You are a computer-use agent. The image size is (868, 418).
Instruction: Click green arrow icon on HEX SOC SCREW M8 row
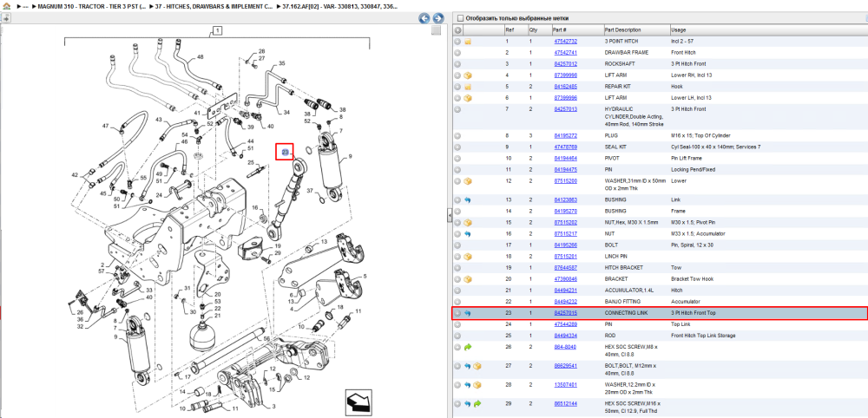point(468,347)
